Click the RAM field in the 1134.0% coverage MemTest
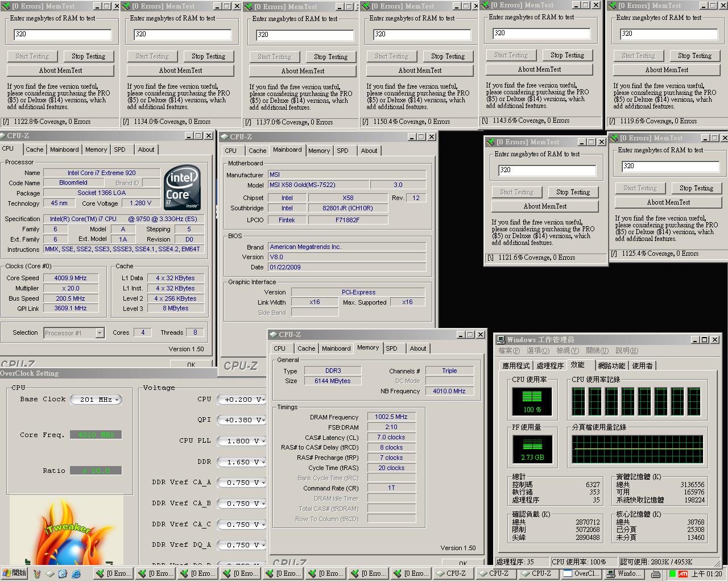This screenshot has height=582, width=728. click(182, 34)
